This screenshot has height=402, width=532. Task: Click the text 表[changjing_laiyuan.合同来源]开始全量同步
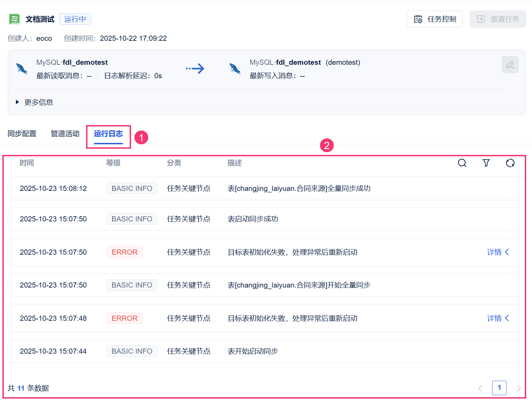299,285
